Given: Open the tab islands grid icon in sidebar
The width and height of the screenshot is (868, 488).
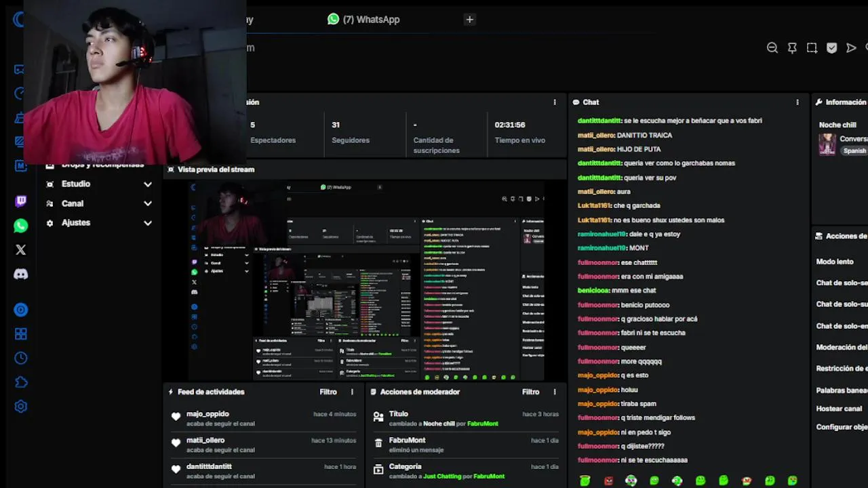Looking at the screenshot, I should (x=21, y=334).
